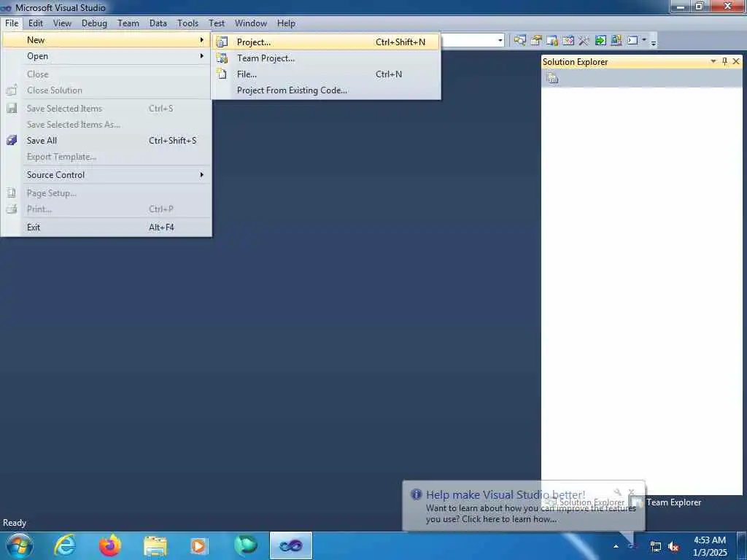Toggle Auto Hide pin on Solution Explorer
The width and height of the screenshot is (747, 560).
(x=724, y=61)
